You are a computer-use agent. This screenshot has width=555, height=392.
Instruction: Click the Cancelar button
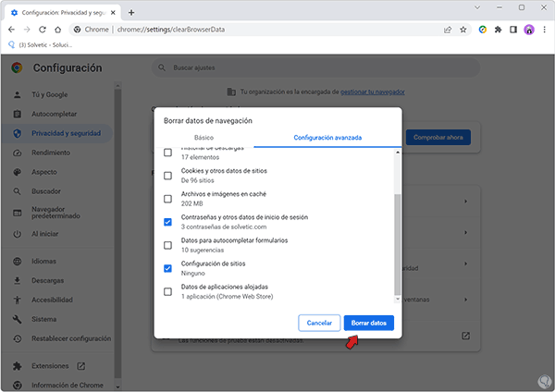coord(318,323)
